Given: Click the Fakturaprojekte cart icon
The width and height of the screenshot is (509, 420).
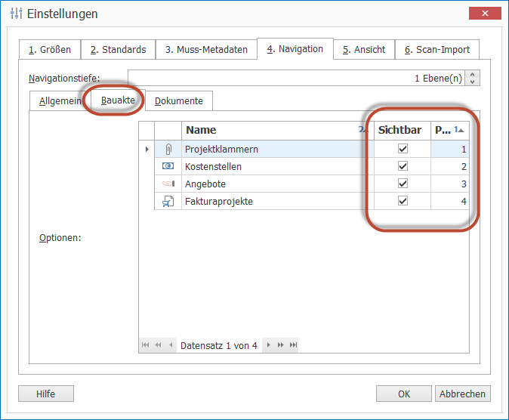Looking at the screenshot, I should pos(168,201).
